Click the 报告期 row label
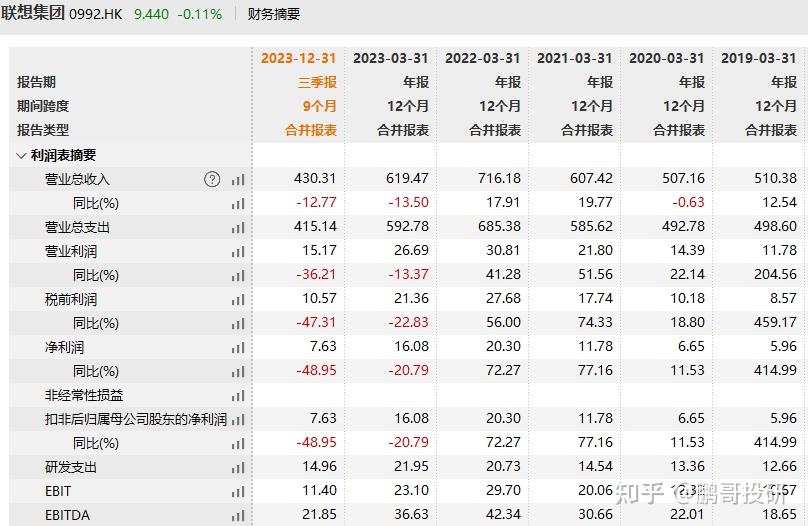Screen dimensions: 808x526 point(36,82)
